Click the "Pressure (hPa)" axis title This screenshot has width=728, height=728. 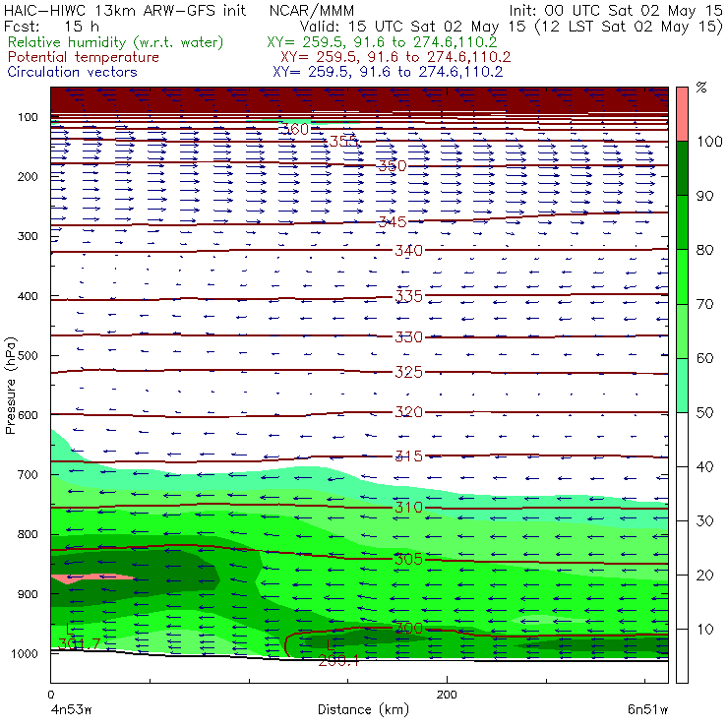[10, 386]
